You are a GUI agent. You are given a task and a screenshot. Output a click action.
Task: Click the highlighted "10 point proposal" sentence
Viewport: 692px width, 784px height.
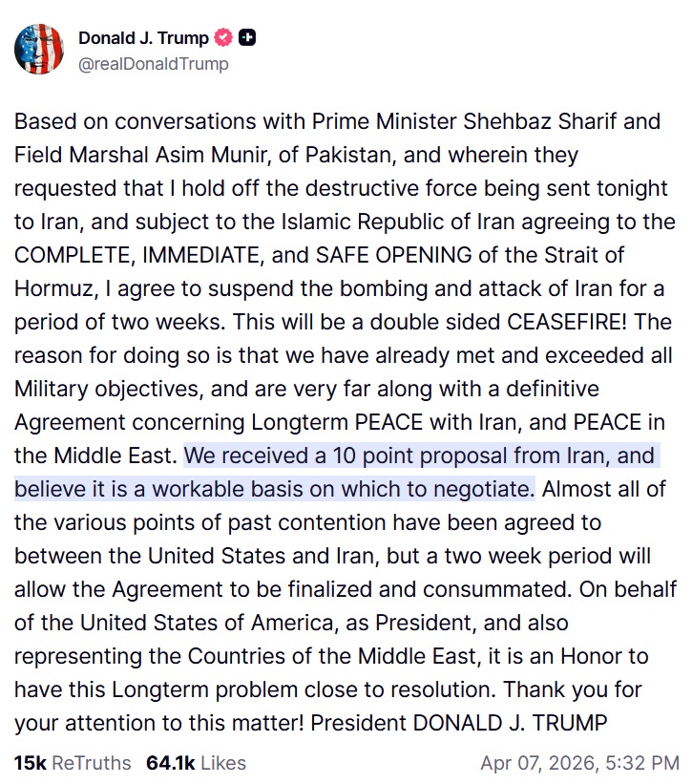(420, 457)
